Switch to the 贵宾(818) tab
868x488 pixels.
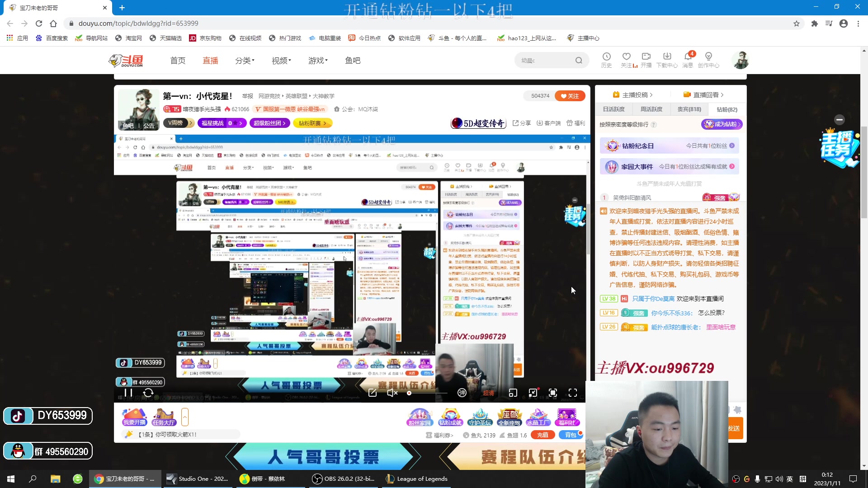click(689, 109)
